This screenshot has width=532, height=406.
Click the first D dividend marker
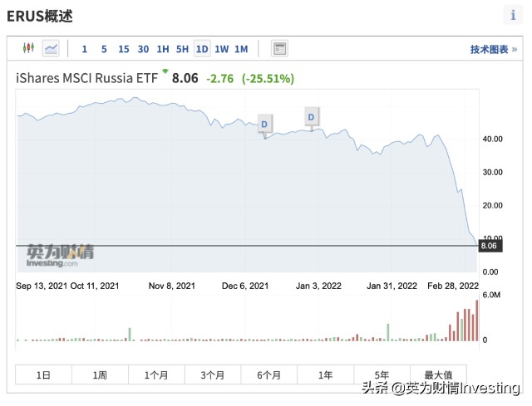click(264, 125)
